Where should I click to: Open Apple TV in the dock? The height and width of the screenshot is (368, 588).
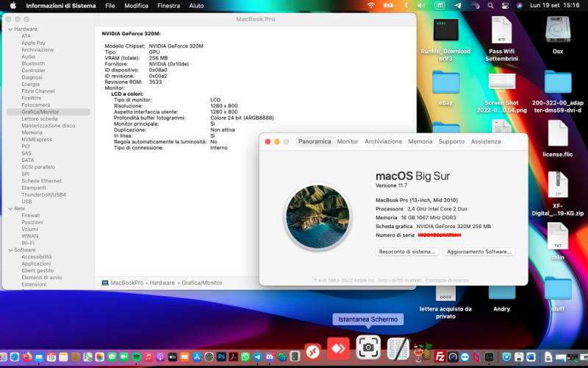[x=173, y=357]
